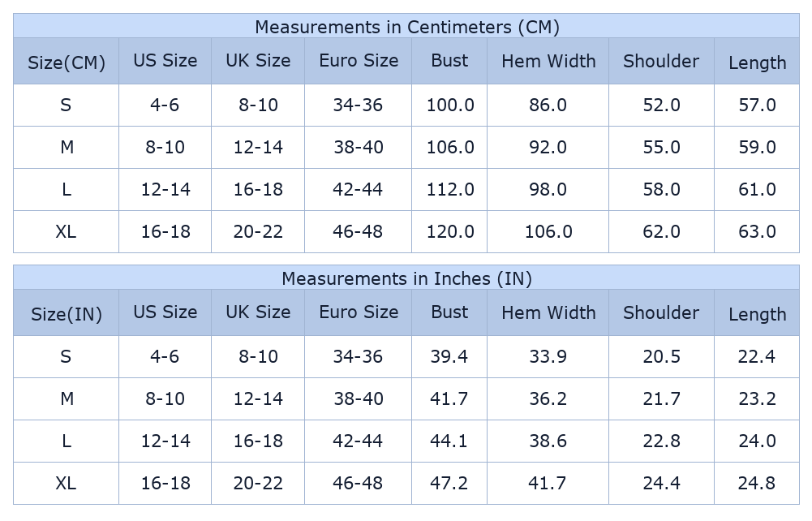Click the 100.0 bust value cell

pos(450,105)
